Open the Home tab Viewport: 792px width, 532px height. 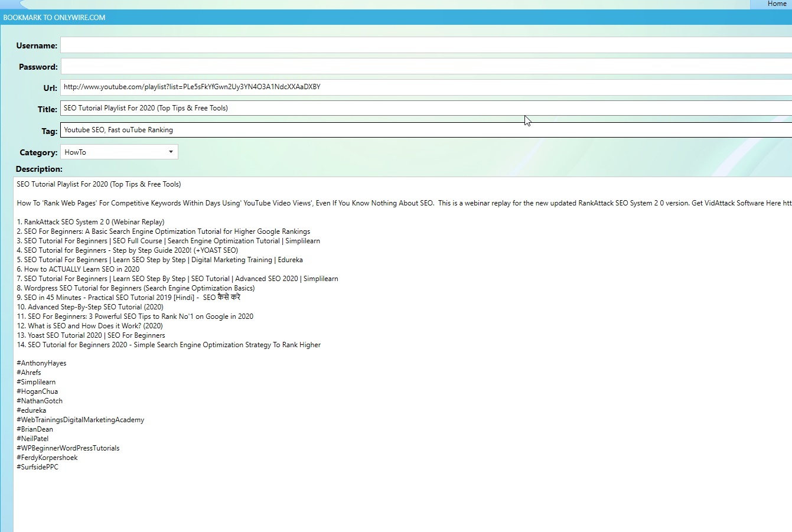click(x=777, y=4)
